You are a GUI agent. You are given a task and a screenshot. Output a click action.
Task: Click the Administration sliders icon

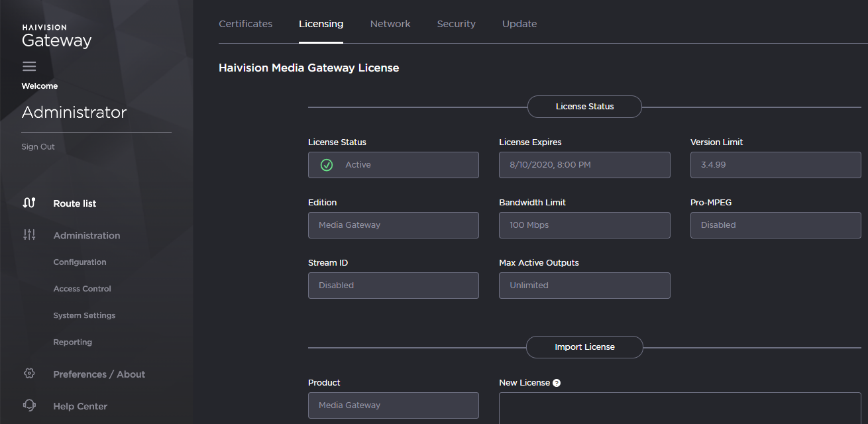pos(29,235)
